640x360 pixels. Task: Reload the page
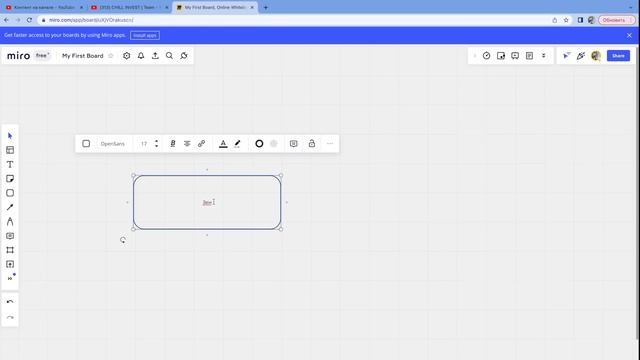coord(29,20)
